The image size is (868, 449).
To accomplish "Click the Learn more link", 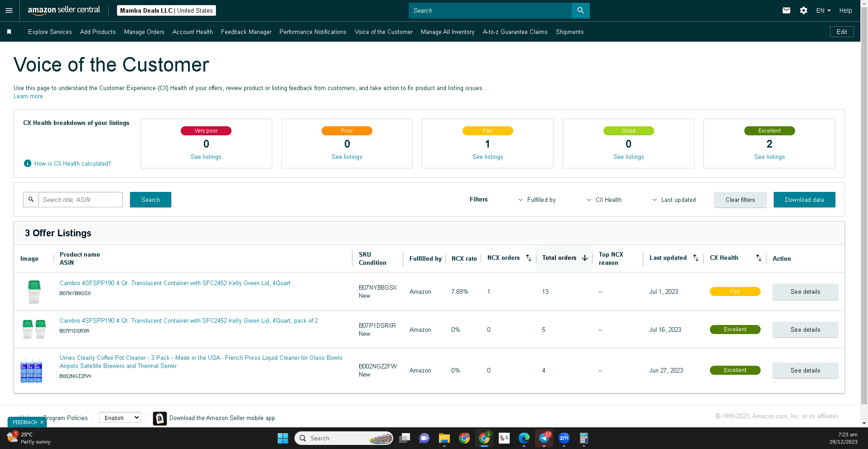I will (28, 96).
